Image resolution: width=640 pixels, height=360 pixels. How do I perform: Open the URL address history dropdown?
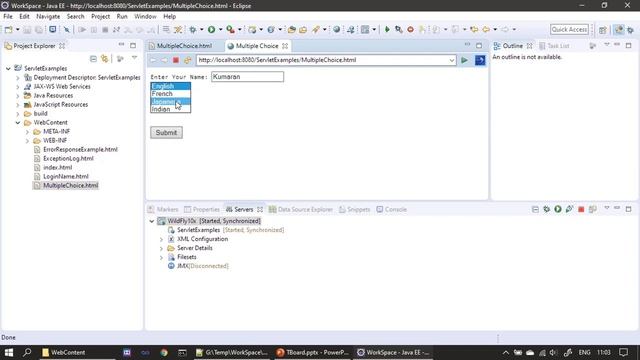pos(451,60)
